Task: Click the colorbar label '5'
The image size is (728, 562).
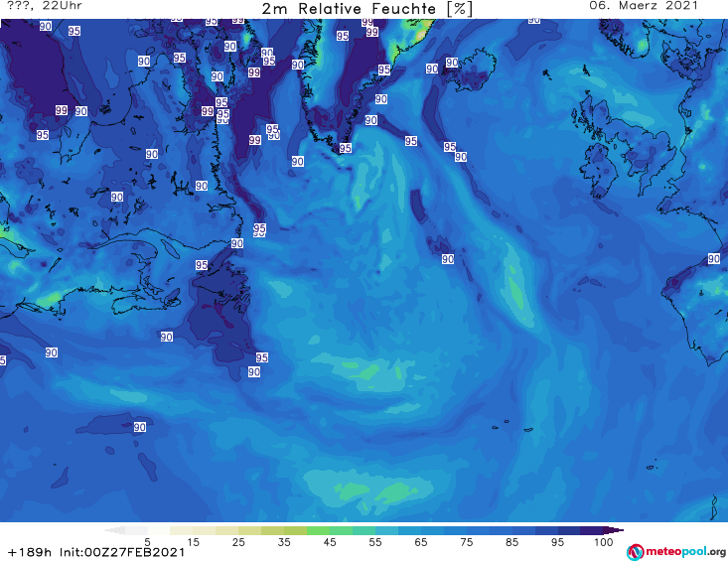Action: click(147, 542)
